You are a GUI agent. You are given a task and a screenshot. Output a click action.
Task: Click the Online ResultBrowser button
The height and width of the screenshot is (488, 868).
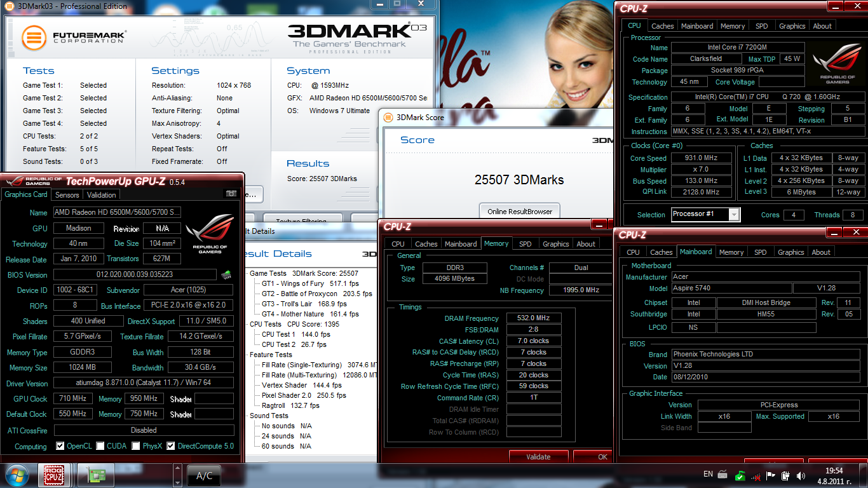coord(520,211)
